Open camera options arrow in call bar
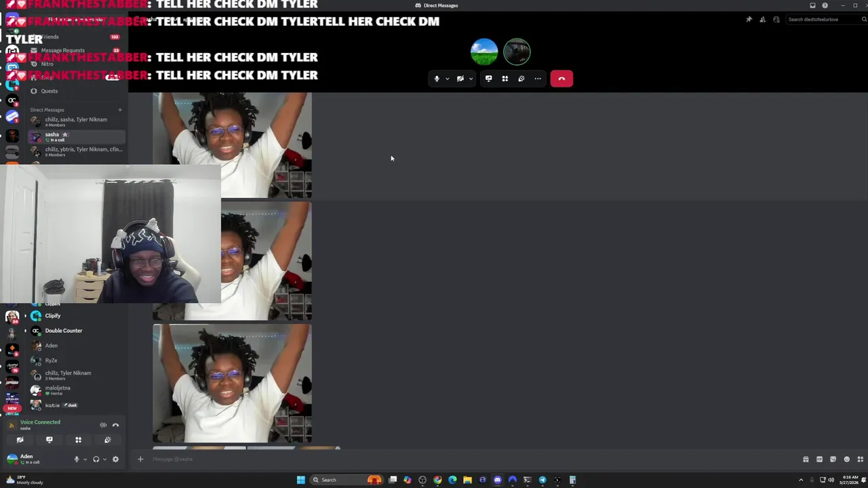 (471, 79)
